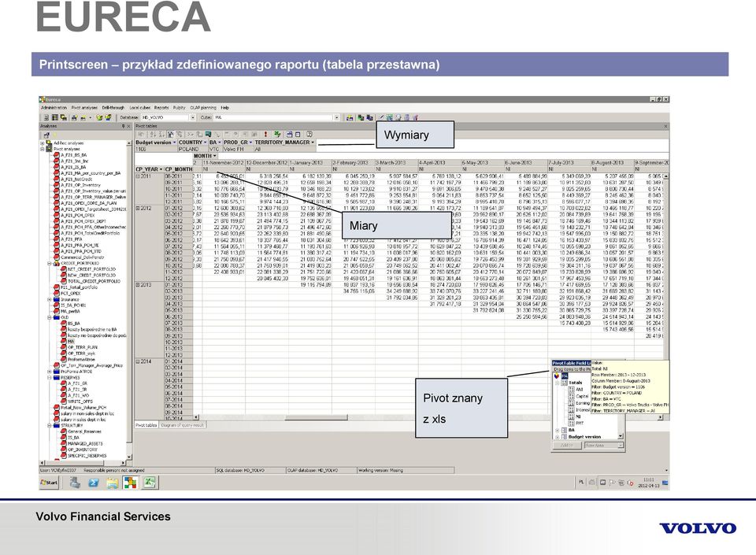Open the OLAP planning menu

(x=203, y=108)
